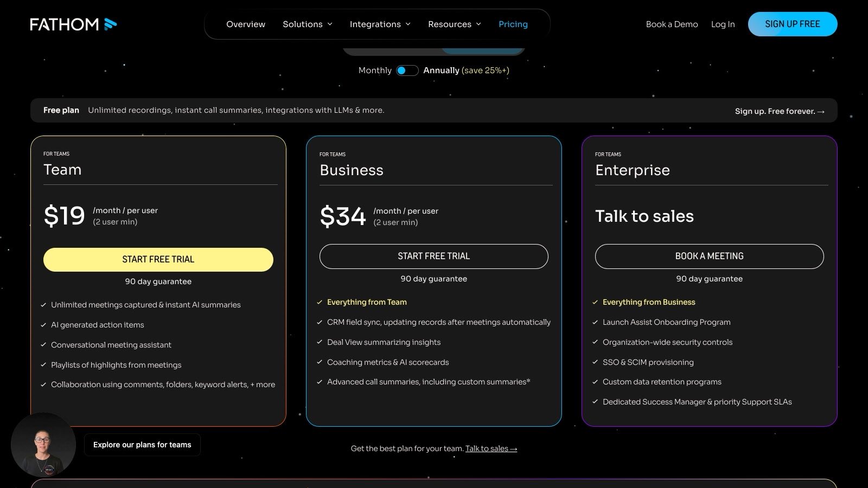Click the Book a Demo link
The height and width of the screenshot is (488, 868).
point(672,24)
